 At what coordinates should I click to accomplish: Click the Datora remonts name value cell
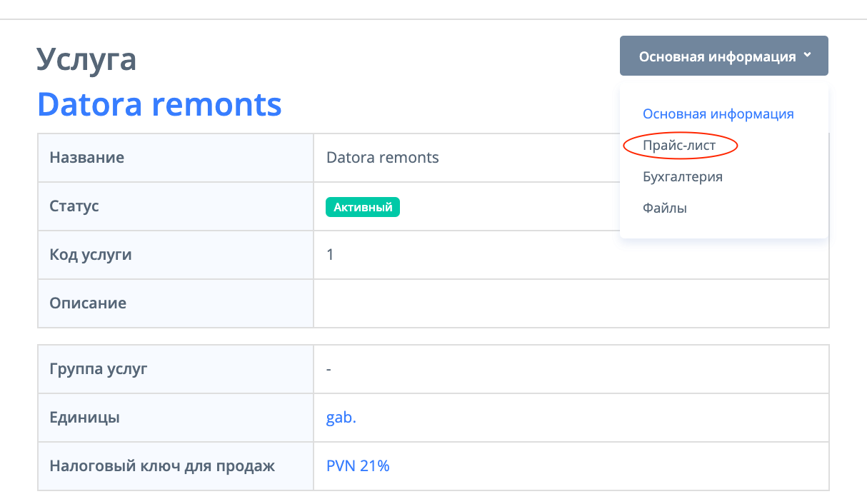[382, 158]
